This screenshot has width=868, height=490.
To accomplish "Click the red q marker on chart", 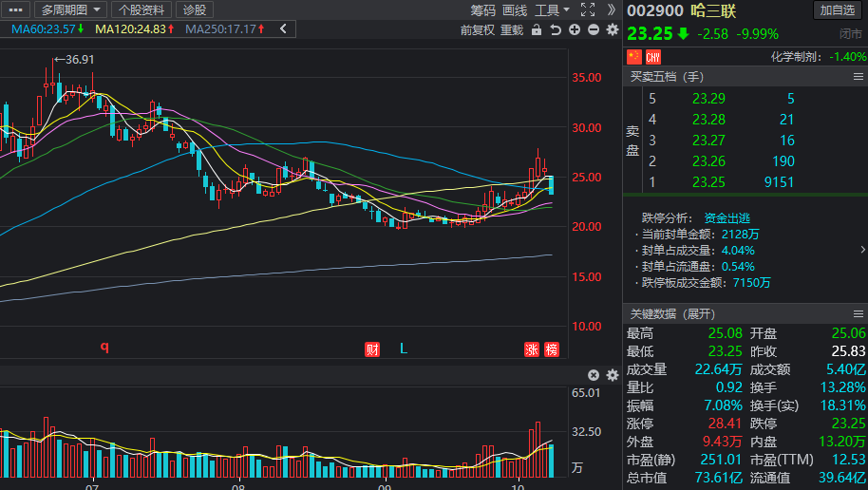I will pyautogui.click(x=104, y=348).
